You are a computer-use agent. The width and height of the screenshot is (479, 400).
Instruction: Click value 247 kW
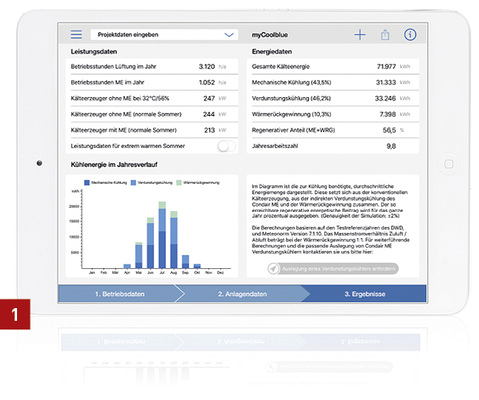click(209, 98)
